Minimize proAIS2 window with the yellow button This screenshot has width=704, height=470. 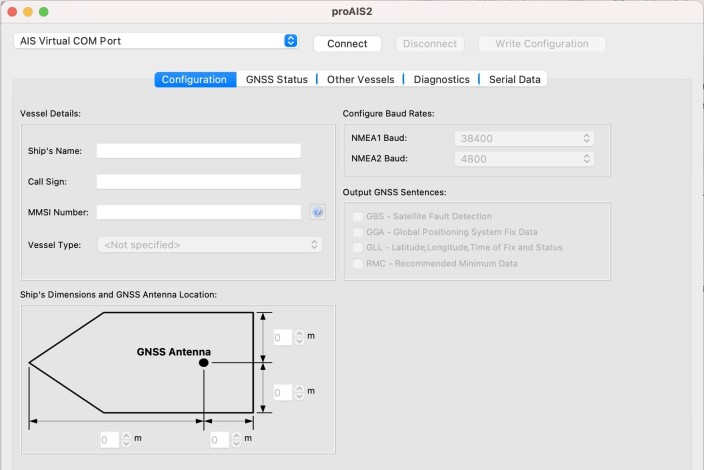click(28, 12)
